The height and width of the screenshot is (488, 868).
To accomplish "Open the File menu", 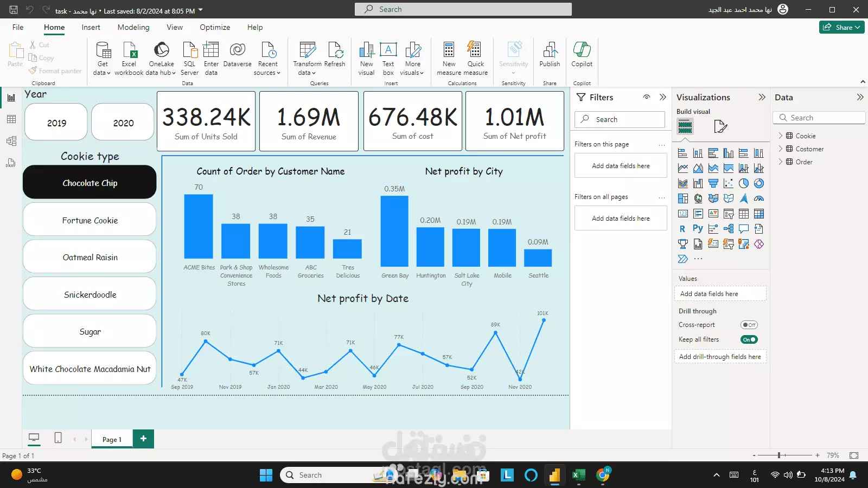I will (18, 27).
